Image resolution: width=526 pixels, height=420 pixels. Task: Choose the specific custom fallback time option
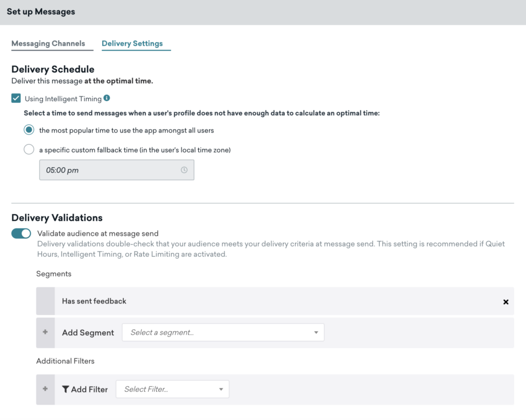click(x=29, y=149)
